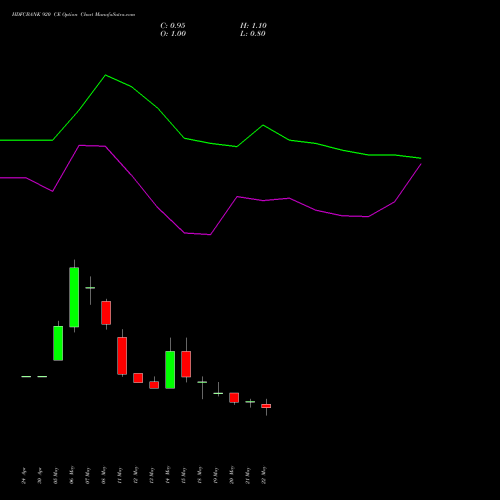Click the 18 May date label
500x500 pixels.
click(200, 475)
